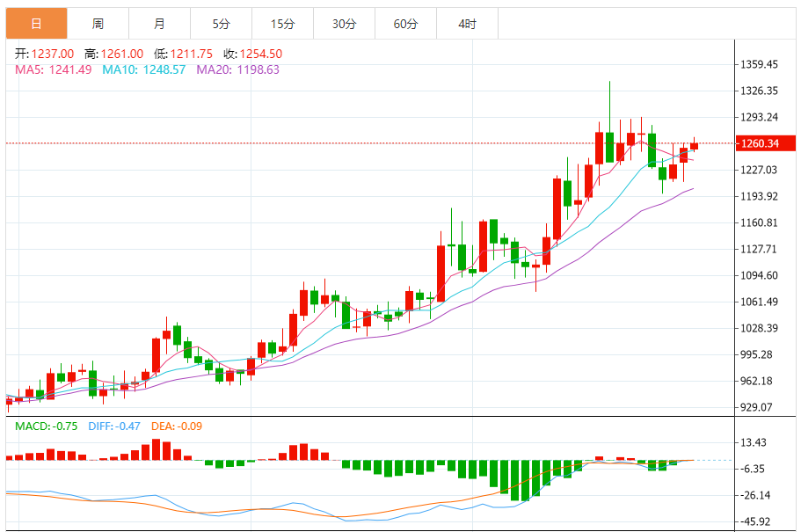801x532 pixels.
Task: Click the DEA value label
Action: [177, 426]
